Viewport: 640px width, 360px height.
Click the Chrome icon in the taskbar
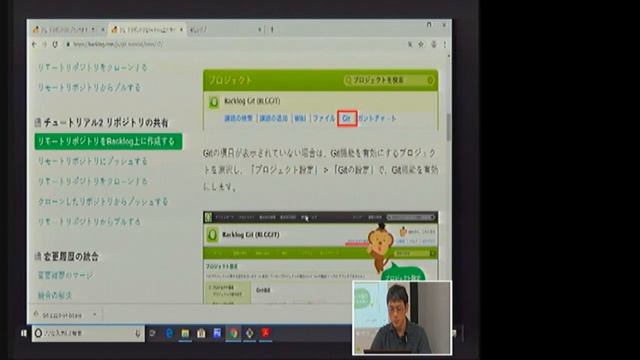(233, 333)
